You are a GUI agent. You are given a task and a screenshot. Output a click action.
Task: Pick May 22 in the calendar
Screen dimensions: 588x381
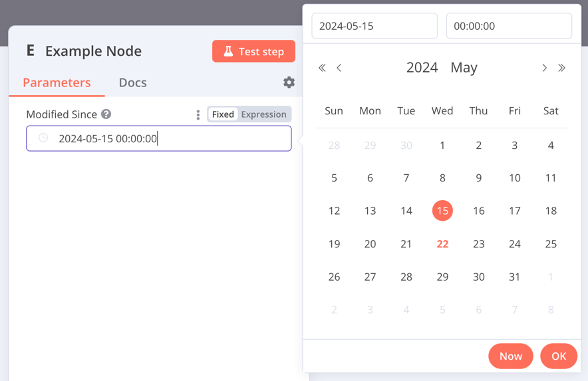pyautogui.click(x=442, y=244)
